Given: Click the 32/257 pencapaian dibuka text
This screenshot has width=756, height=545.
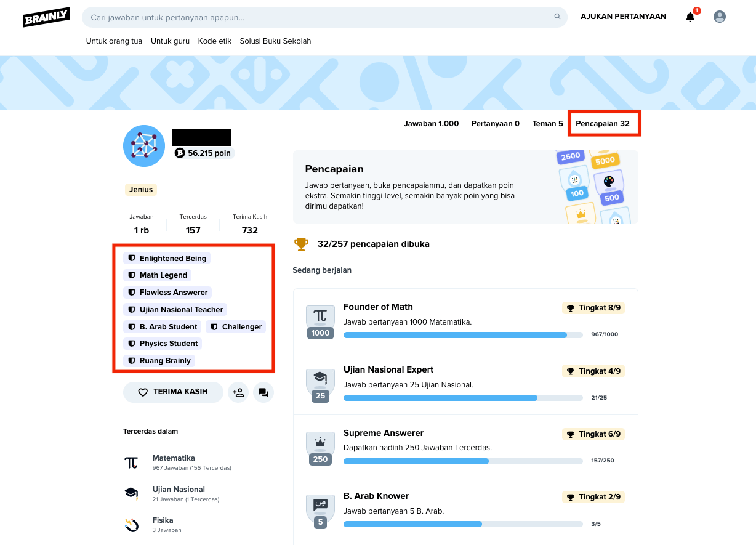Looking at the screenshot, I should coord(374,244).
